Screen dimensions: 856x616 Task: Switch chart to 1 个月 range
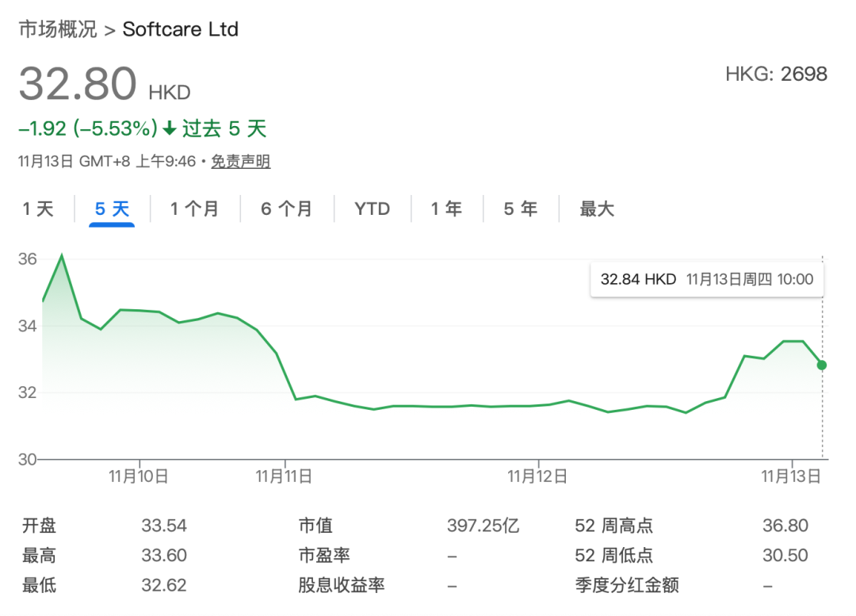tap(194, 209)
